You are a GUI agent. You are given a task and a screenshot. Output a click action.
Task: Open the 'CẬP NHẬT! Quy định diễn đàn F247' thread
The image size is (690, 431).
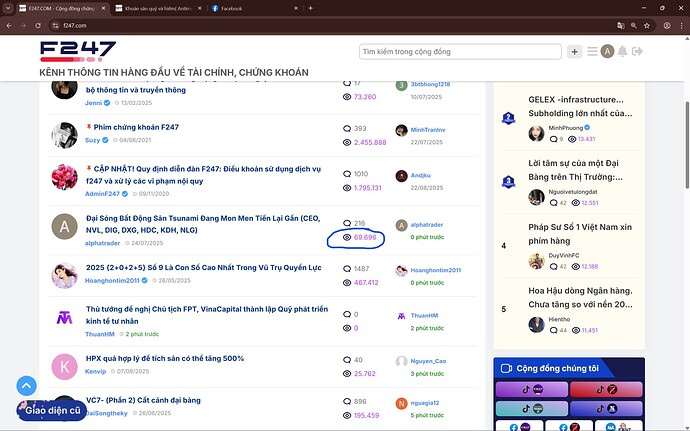coord(203,175)
